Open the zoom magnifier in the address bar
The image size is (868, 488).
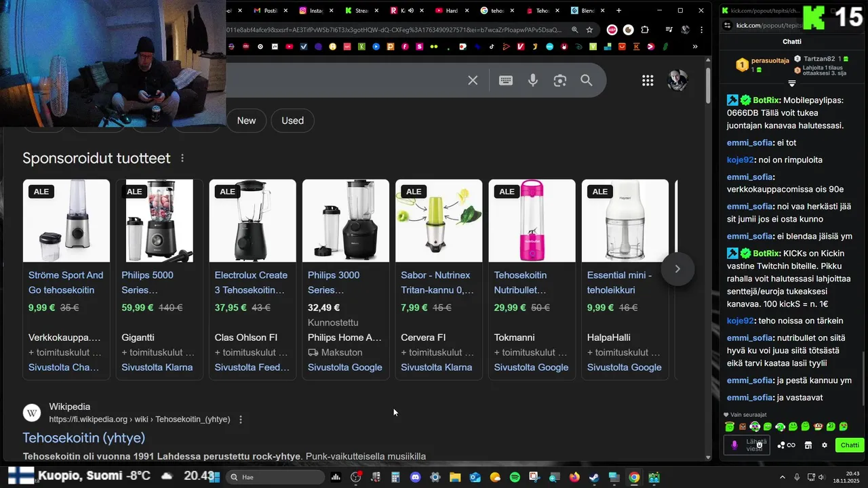[x=574, y=30]
